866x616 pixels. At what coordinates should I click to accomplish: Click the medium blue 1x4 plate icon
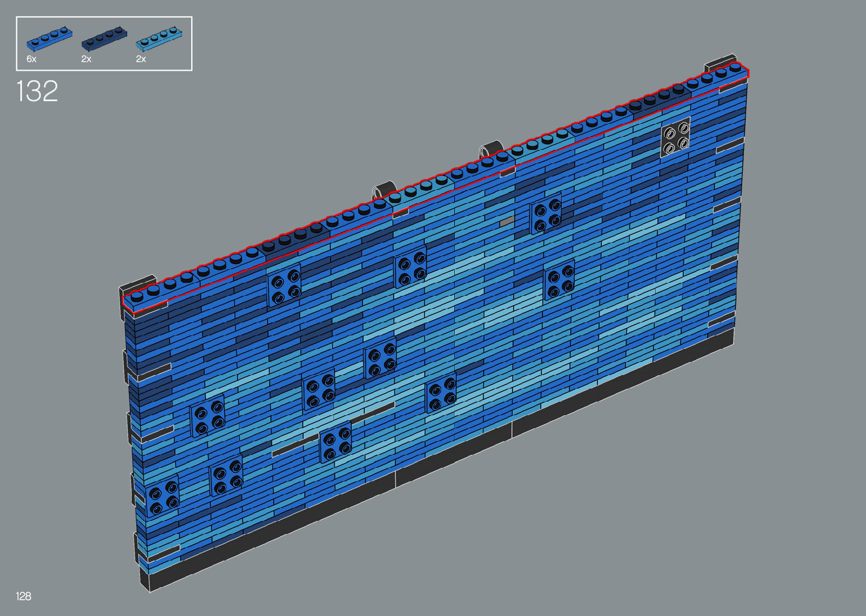point(49,38)
